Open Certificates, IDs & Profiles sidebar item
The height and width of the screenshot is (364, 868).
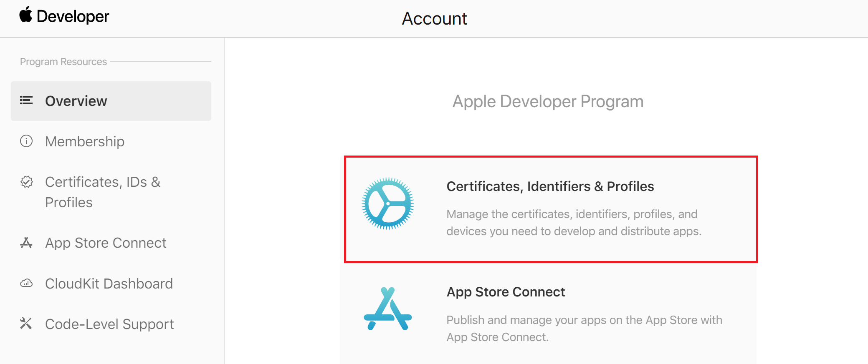coord(103,192)
